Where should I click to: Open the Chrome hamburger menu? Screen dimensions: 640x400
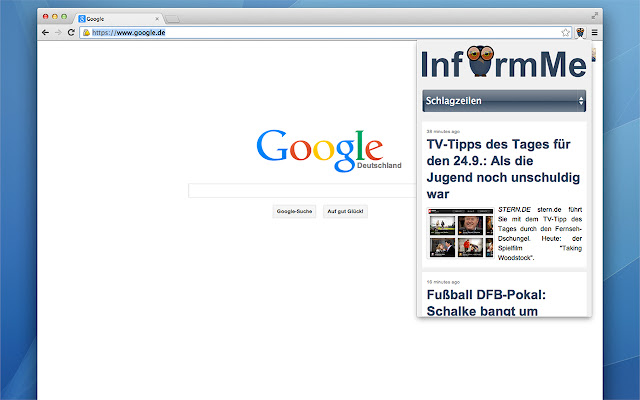[594, 33]
